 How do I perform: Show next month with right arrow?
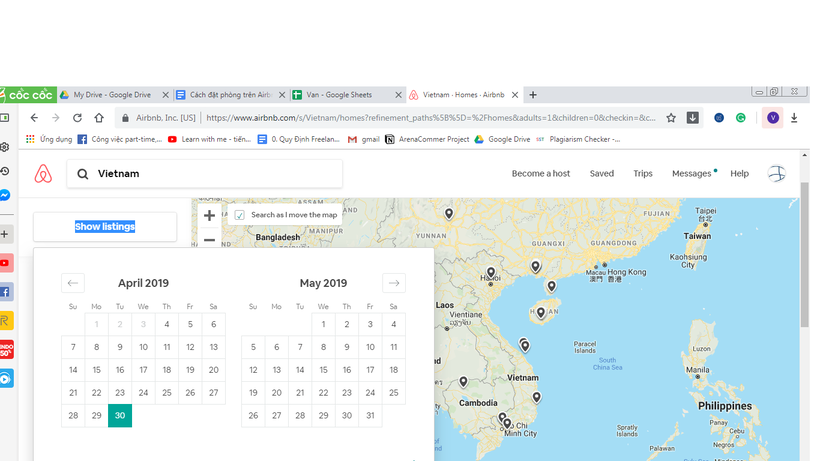[x=394, y=283]
